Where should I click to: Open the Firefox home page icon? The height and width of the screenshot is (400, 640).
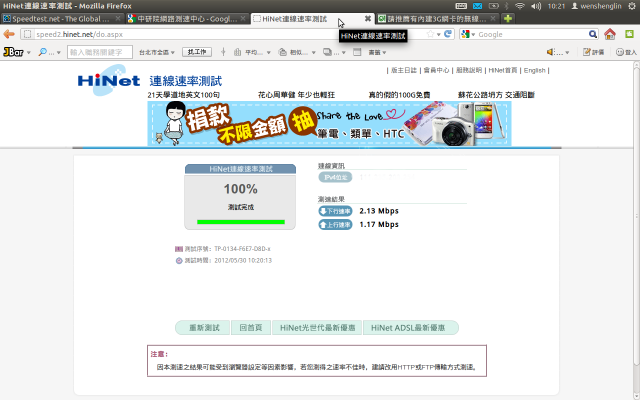[610, 34]
